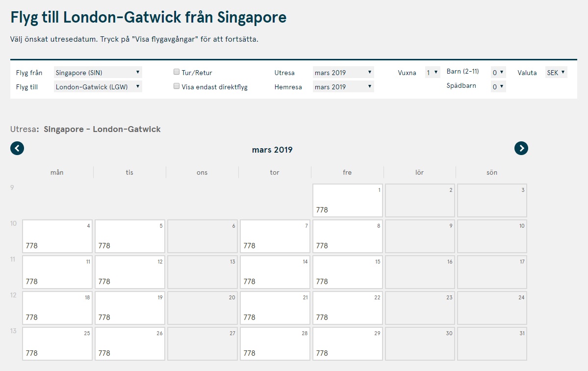
Task: Go to previous month with left arrow
Action: [x=17, y=148]
